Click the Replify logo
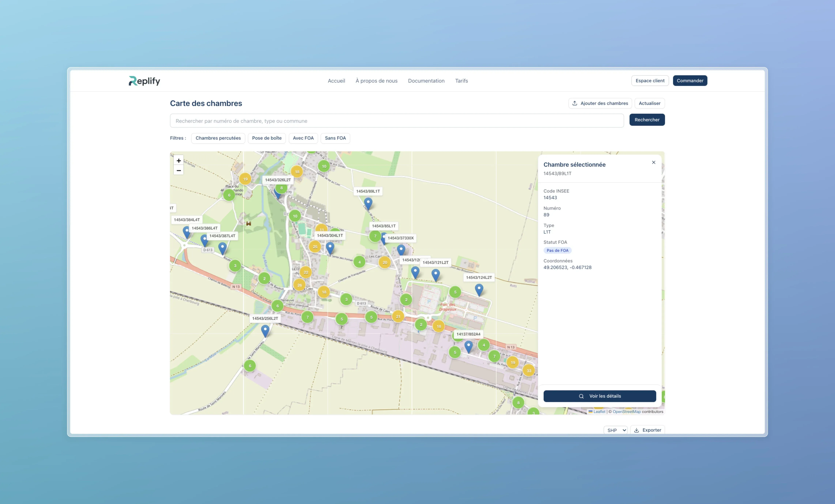Image resolution: width=835 pixels, height=504 pixels. tap(144, 81)
